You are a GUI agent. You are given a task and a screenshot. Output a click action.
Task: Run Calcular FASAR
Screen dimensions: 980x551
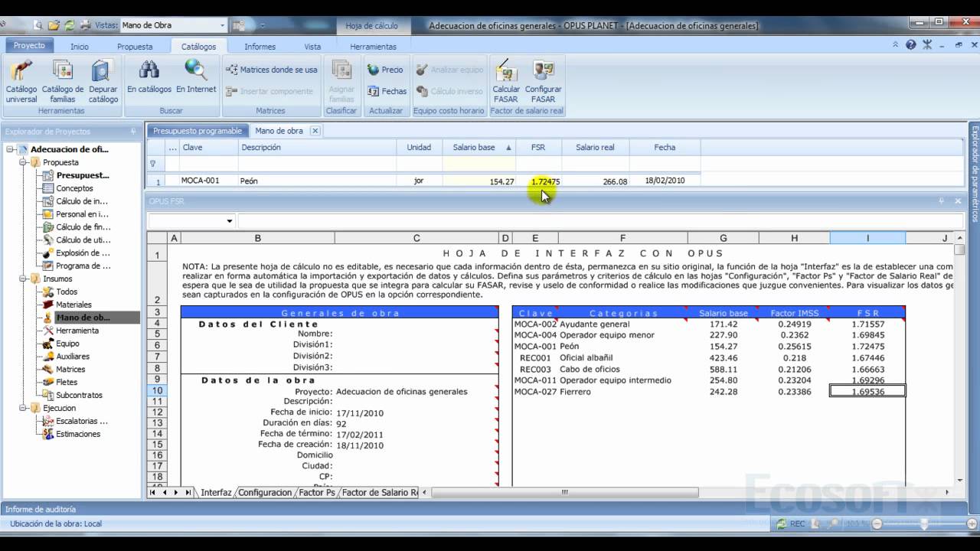point(506,82)
